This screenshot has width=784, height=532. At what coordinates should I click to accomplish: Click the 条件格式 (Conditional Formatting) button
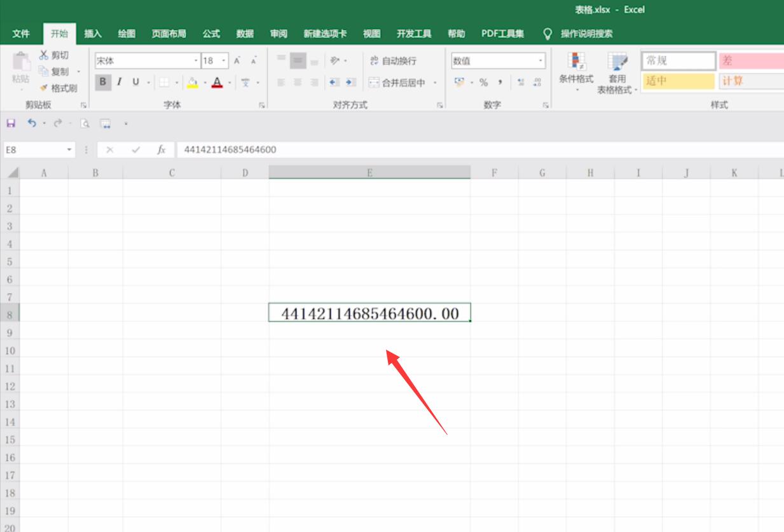[x=576, y=72]
